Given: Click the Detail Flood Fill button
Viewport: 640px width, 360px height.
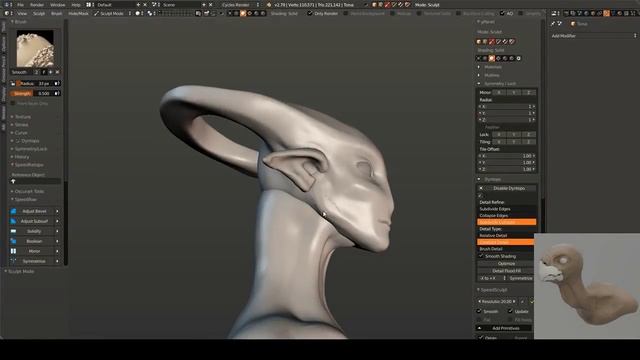Looking at the screenshot, I should coord(506,271).
